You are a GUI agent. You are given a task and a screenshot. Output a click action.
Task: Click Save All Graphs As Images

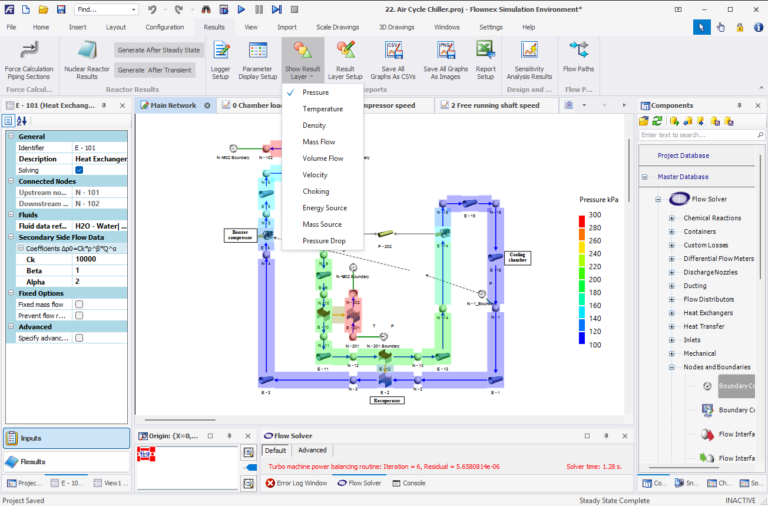point(445,61)
